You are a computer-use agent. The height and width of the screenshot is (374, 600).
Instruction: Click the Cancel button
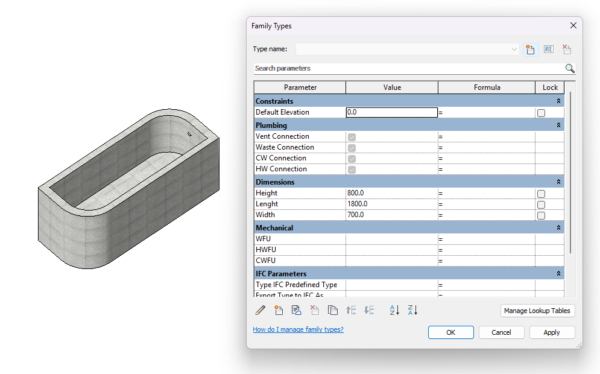pos(501,332)
